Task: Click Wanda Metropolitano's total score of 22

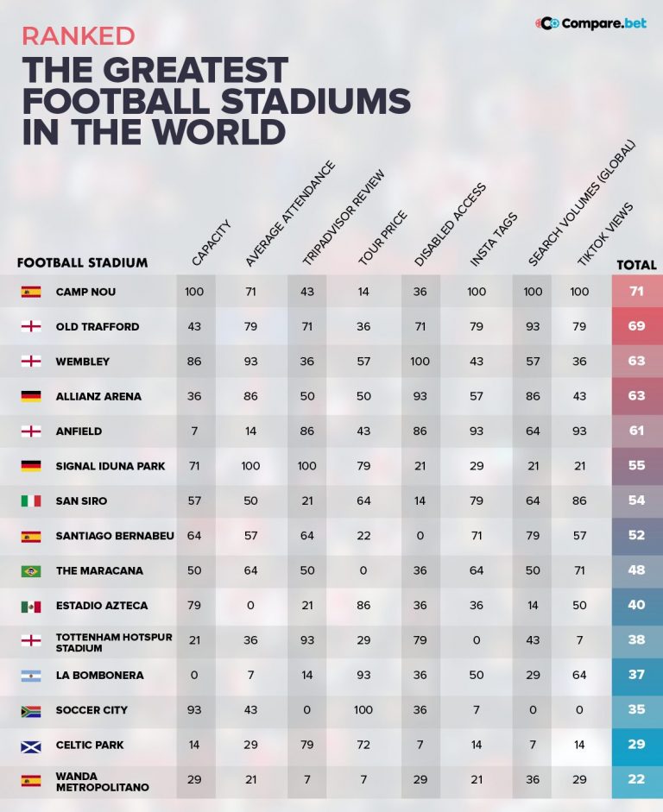Action: pos(636,779)
